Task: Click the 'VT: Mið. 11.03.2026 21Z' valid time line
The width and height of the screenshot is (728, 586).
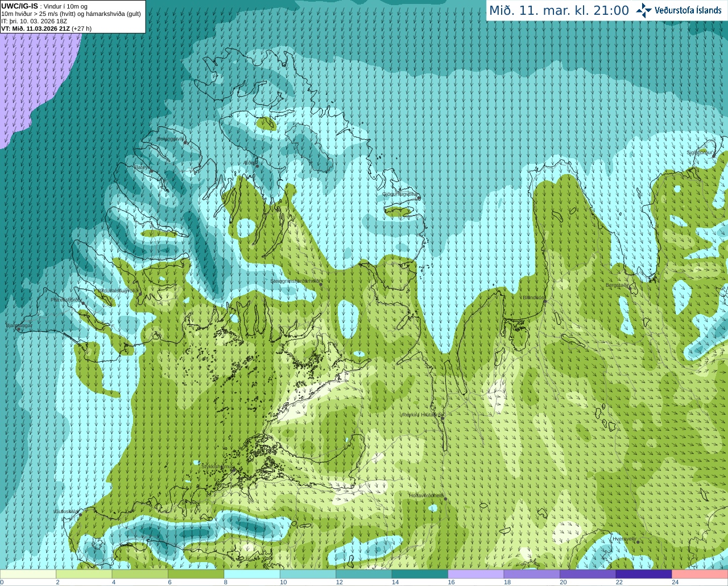Action: click(x=46, y=28)
